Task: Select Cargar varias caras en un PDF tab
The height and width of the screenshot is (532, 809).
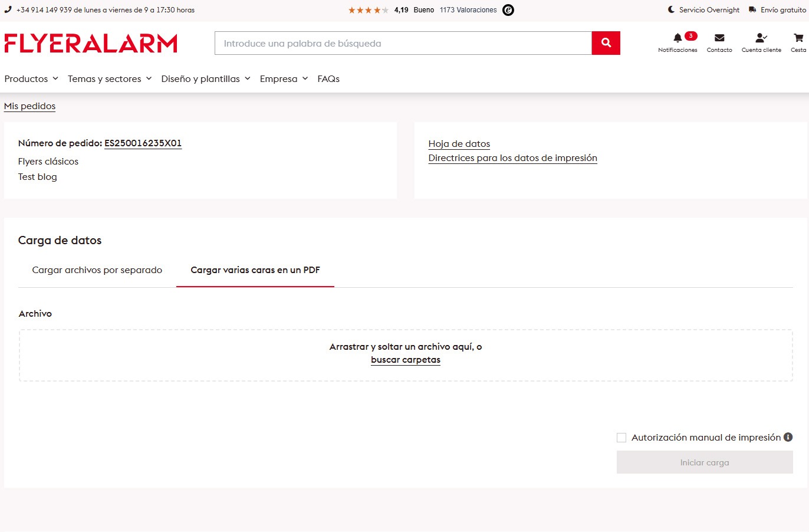Action: pos(255,270)
